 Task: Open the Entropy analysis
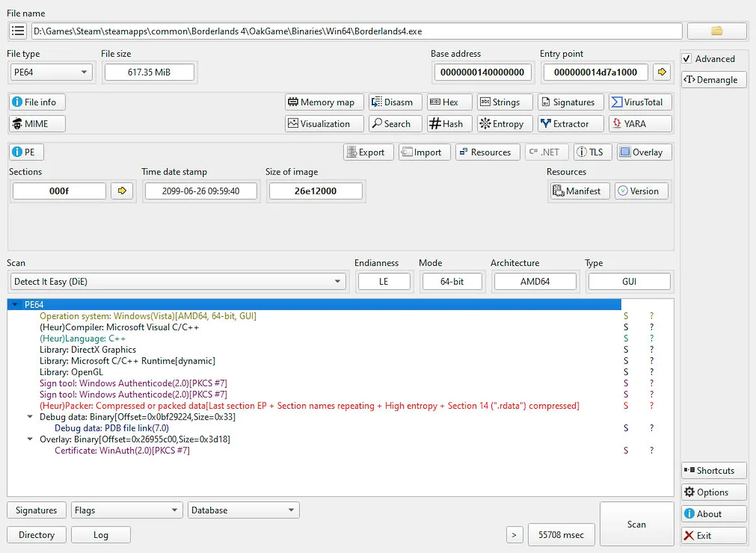pos(505,124)
